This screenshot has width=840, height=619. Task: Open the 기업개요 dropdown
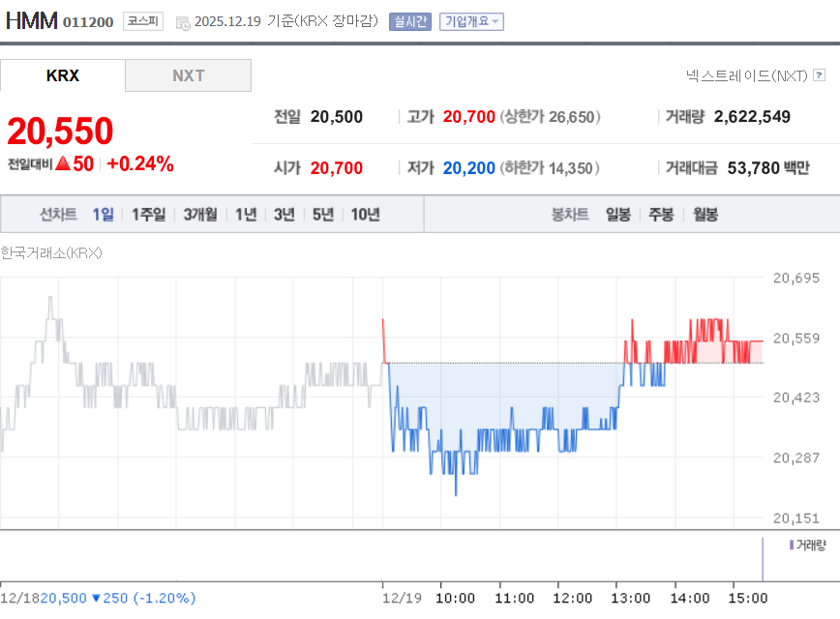471,21
